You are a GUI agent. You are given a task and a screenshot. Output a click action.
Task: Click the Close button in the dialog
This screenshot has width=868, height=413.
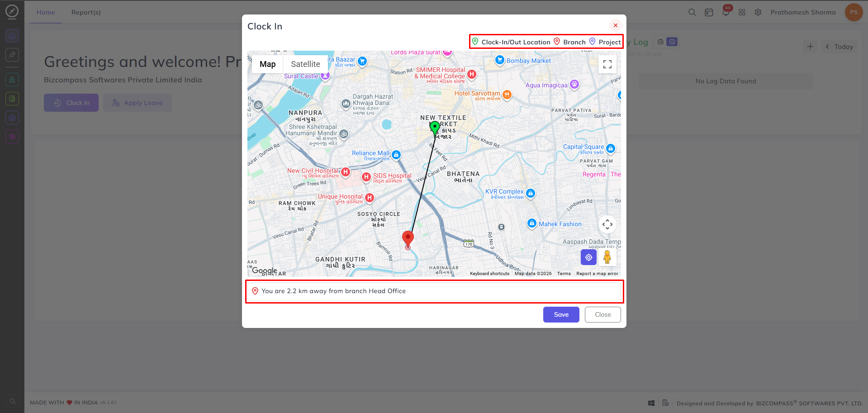(x=602, y=314)
